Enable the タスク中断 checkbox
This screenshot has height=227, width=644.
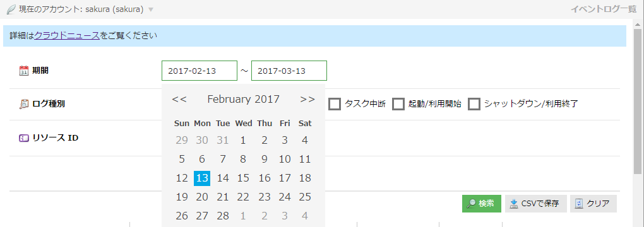click(335, 104)
